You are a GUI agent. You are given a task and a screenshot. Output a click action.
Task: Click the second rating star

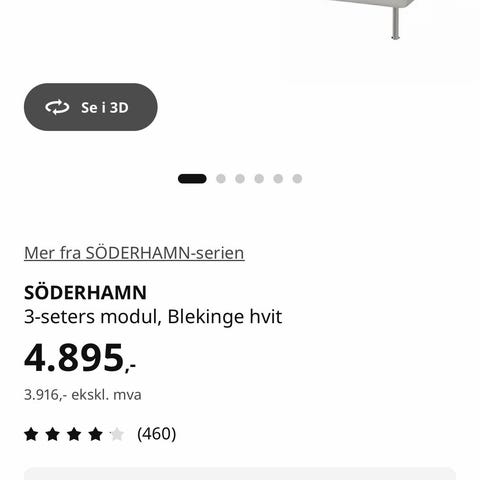point(53,434)
